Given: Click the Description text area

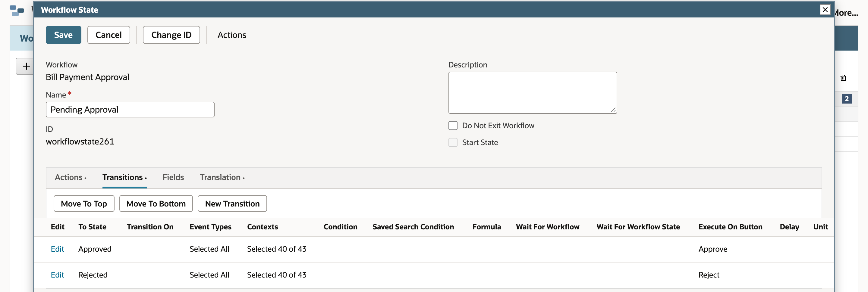Looking at the screenshot, I should pos(532,92).
